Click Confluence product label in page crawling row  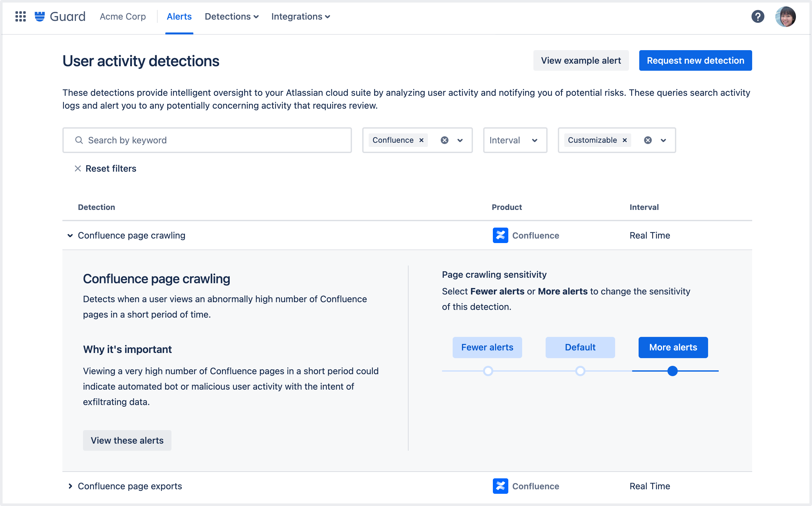(536, 235)
